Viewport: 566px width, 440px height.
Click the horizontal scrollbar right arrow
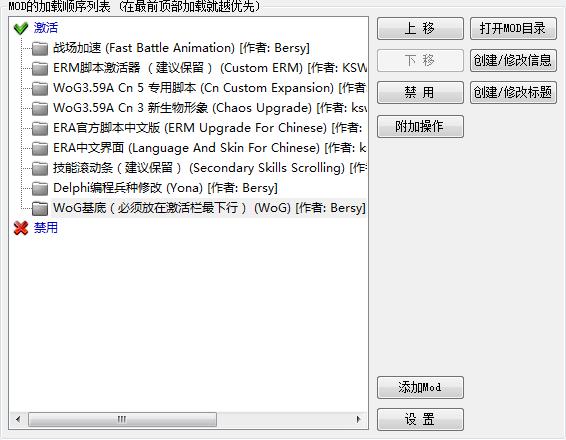pyautogui.click(x=358, y=419)
